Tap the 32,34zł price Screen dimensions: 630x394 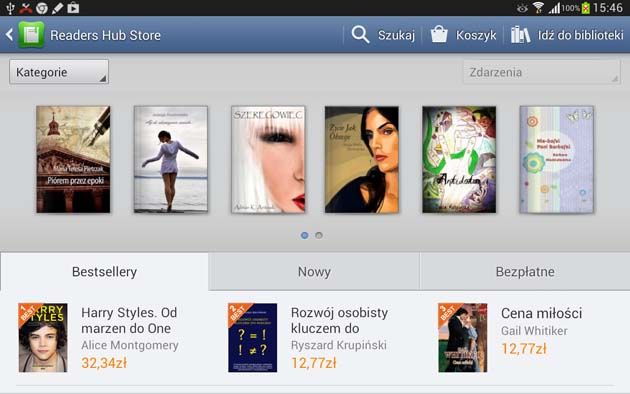click(x=104, y=363)
